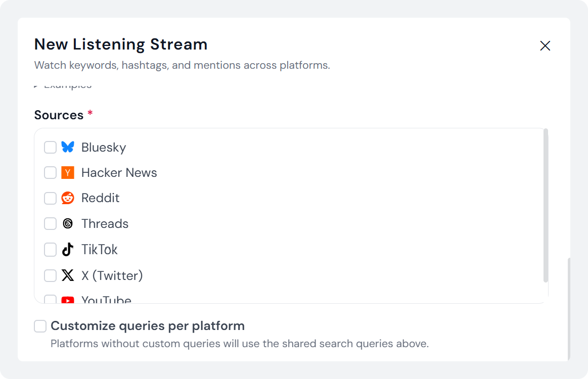Enable the X (Twitter) checkbox

coord(50,275)
